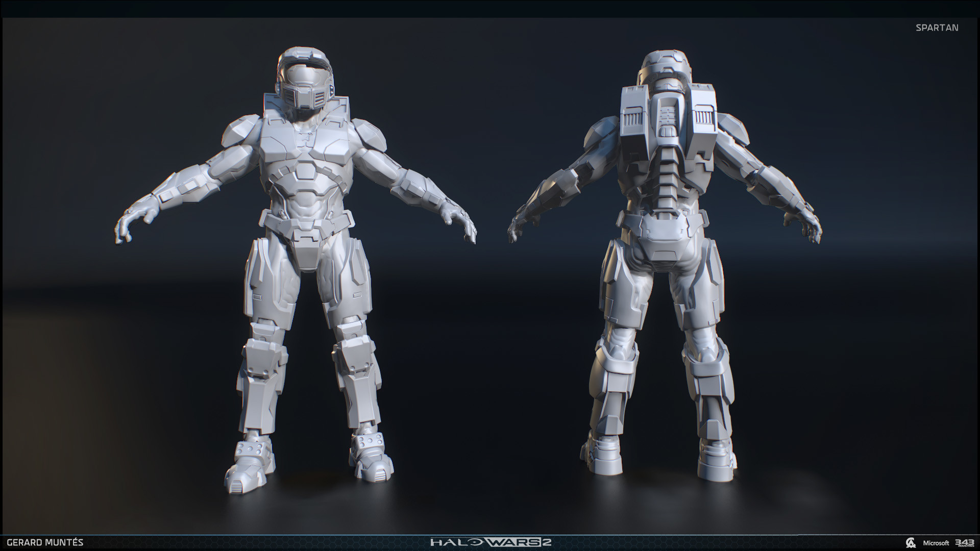The height and width of the screenshot is (551, 980).
Task: Click the SPARTAN label in the corner
Action: click(x=937, y=28)
